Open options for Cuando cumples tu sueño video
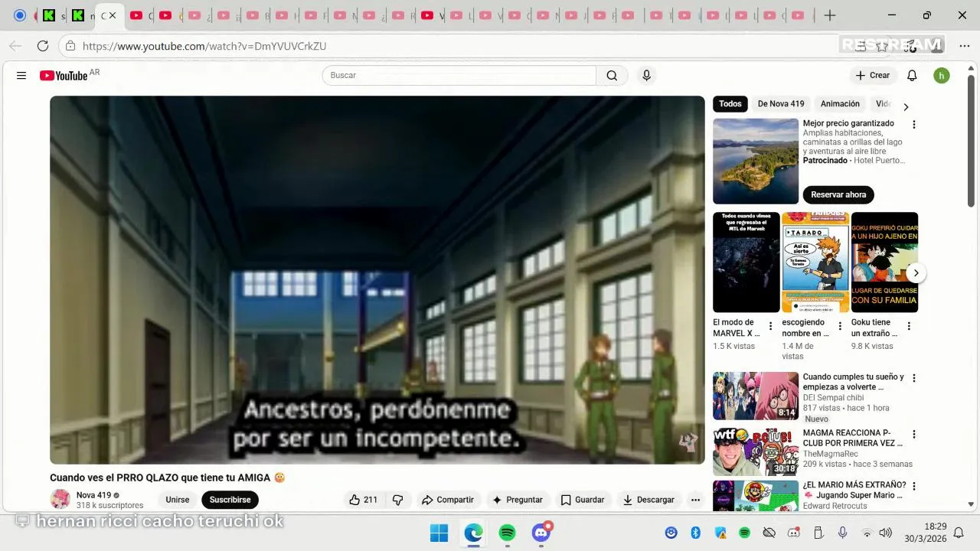The height and width of the screenshot is (551, 980). click(x=913, y=378)
